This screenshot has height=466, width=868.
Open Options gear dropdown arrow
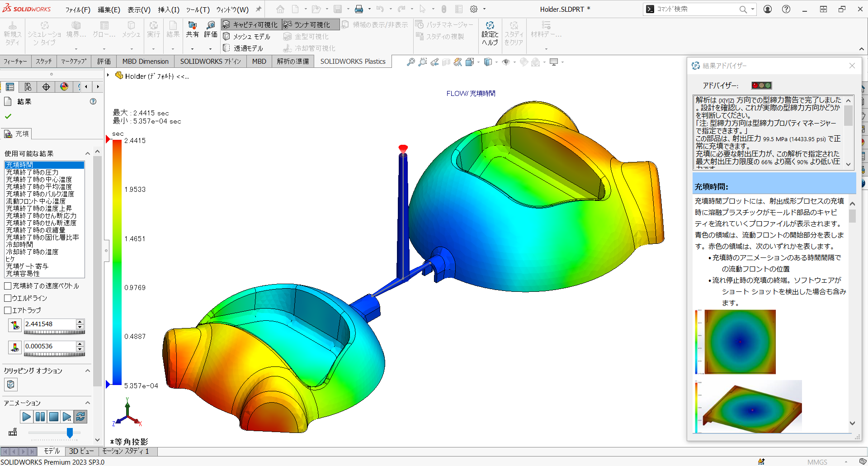[484, 9]
